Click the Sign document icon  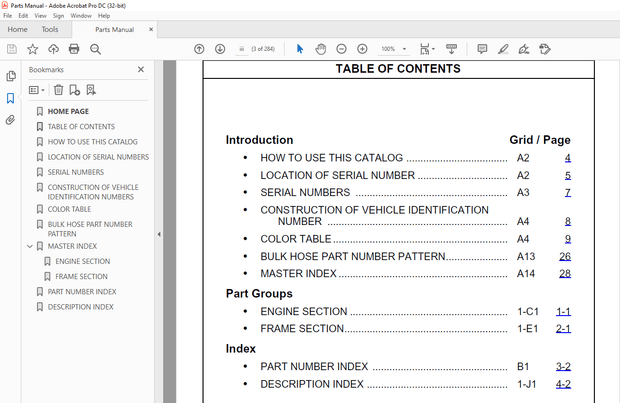[524, 49]
